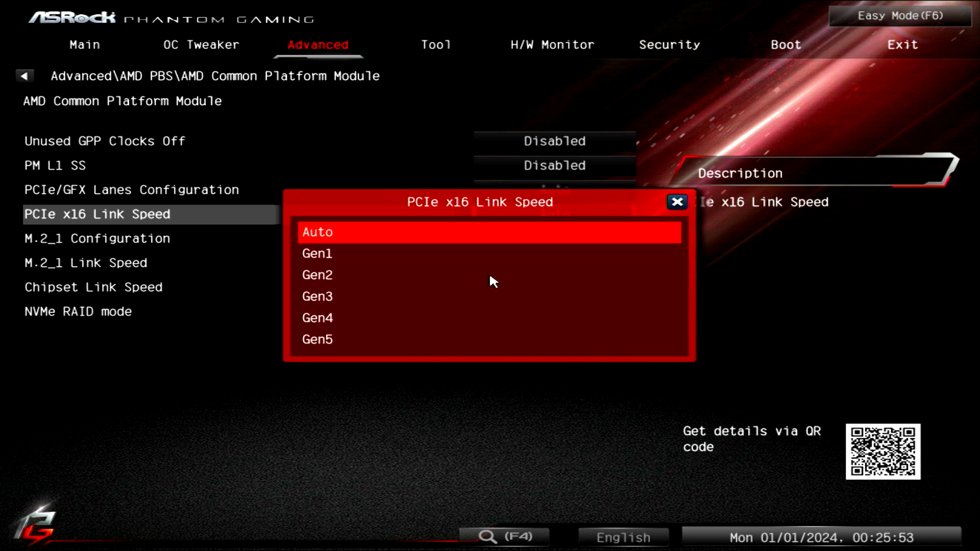The image size is (980, 551).
Task: Close the PCIe x16 Link Speed popup
Action: (677, 202)
